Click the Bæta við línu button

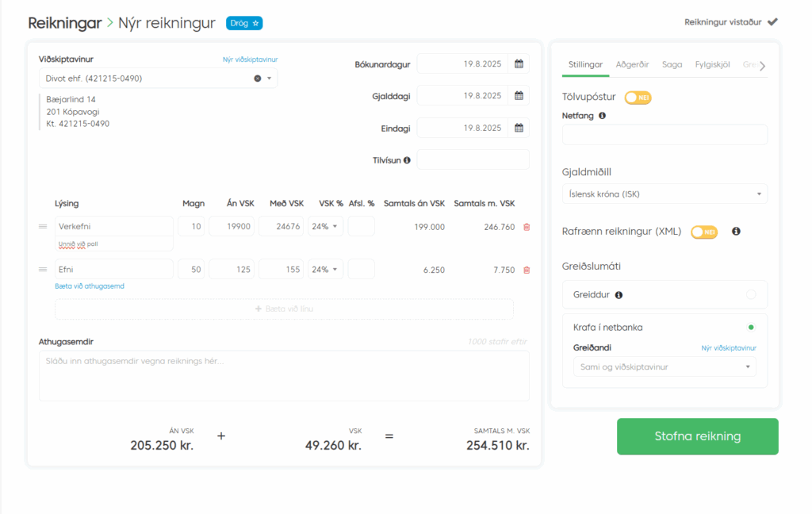click(x=284, y=309)
